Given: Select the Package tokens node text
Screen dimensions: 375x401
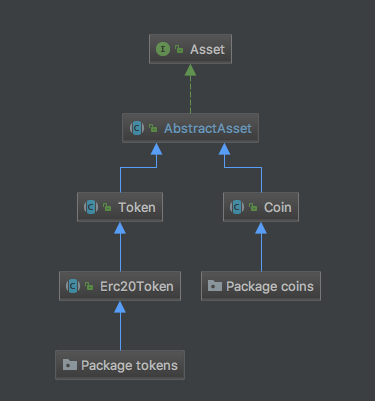Looking at the screenshot, I should coord(129,366).
